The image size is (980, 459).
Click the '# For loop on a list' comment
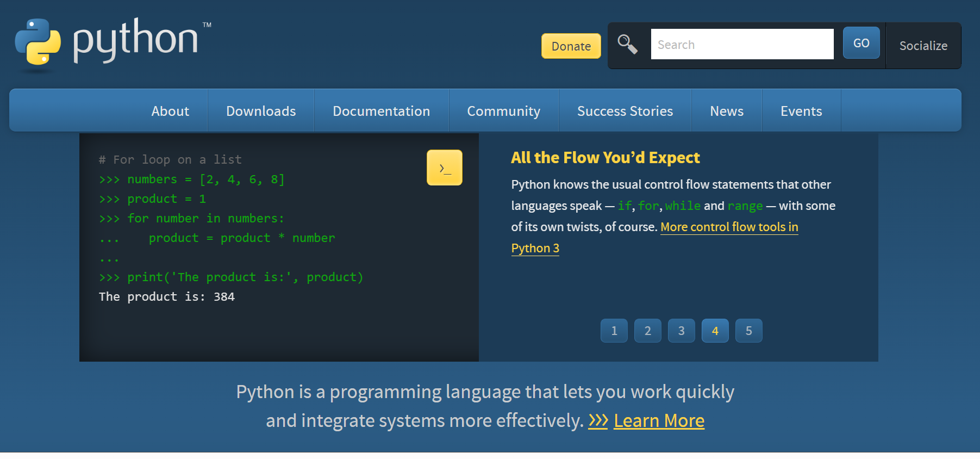(170, 160)
